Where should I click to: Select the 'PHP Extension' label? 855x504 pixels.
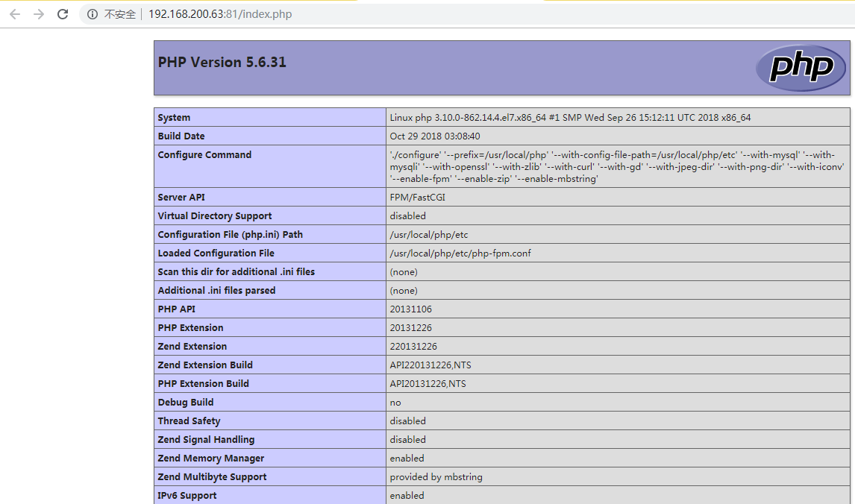point(190,327)
